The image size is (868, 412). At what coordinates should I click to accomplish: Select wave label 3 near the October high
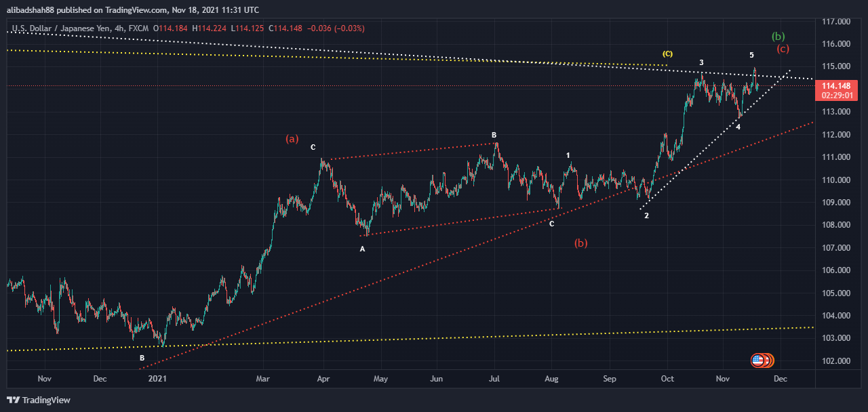[701, 62]
